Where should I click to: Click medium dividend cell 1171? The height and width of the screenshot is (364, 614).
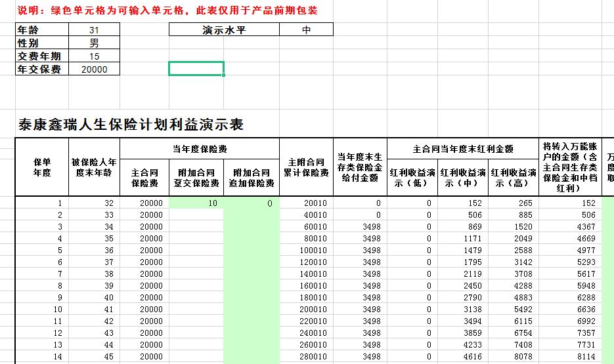(463, 238)
